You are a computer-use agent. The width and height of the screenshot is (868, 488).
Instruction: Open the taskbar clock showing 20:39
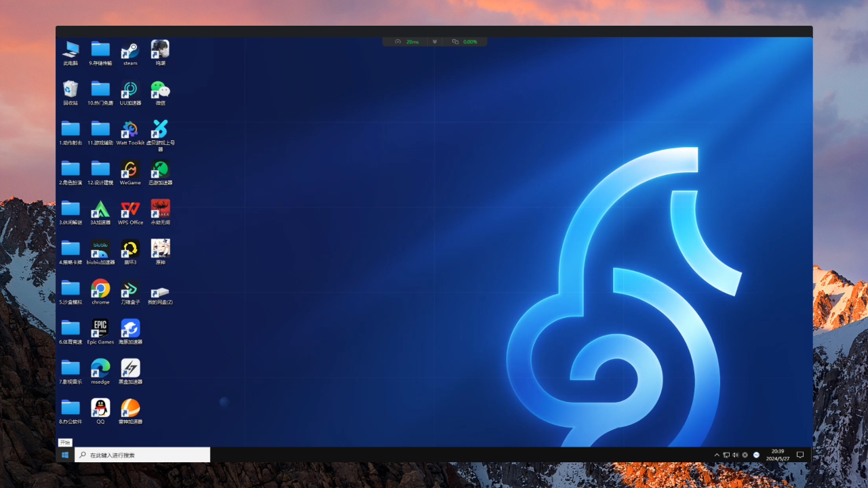(x=778, y=455)
